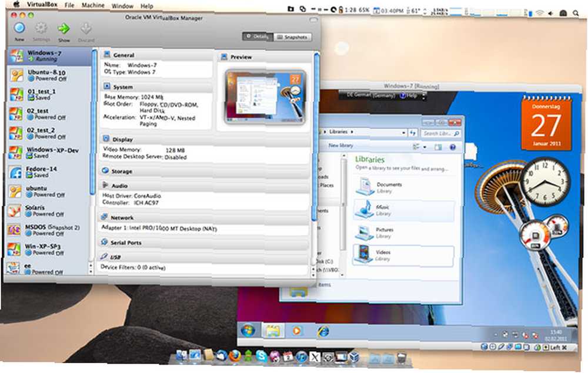Image resolution: width=588 pixels, height=373 pixels.
Task: Click the USB section icon
Action: click(x=104, y=257)
